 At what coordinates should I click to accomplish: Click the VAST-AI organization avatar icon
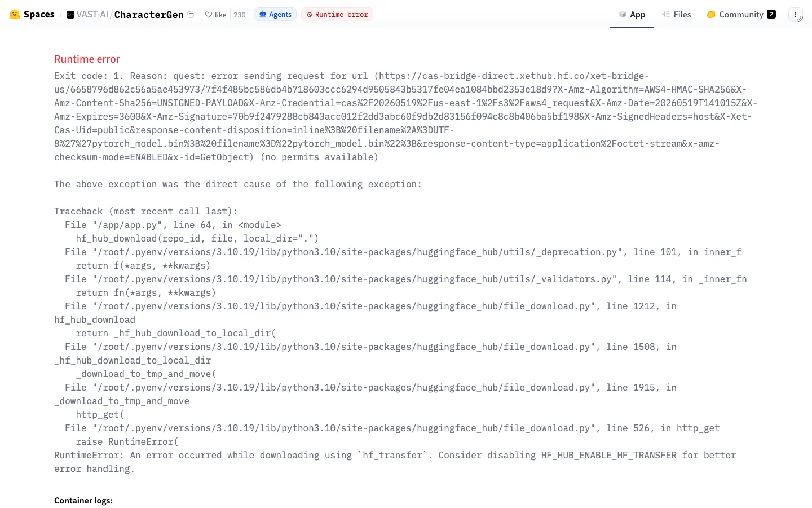point(70,15)
